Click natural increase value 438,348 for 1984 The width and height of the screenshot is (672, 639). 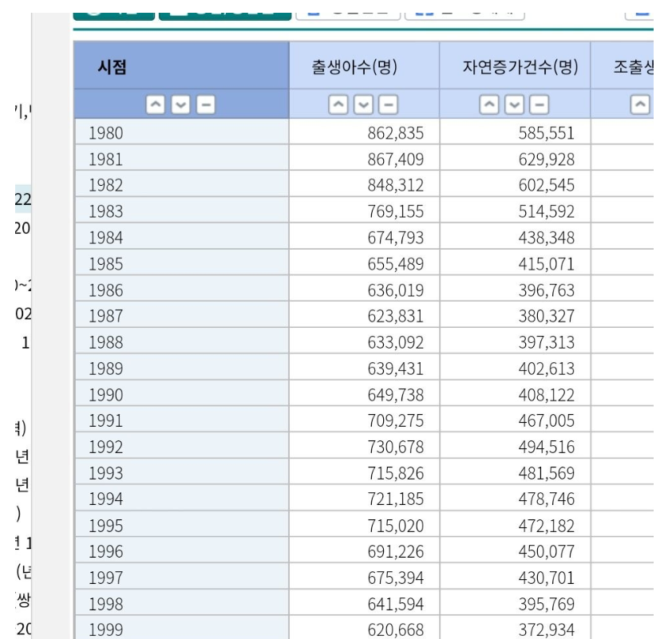(x=547, y=238)
